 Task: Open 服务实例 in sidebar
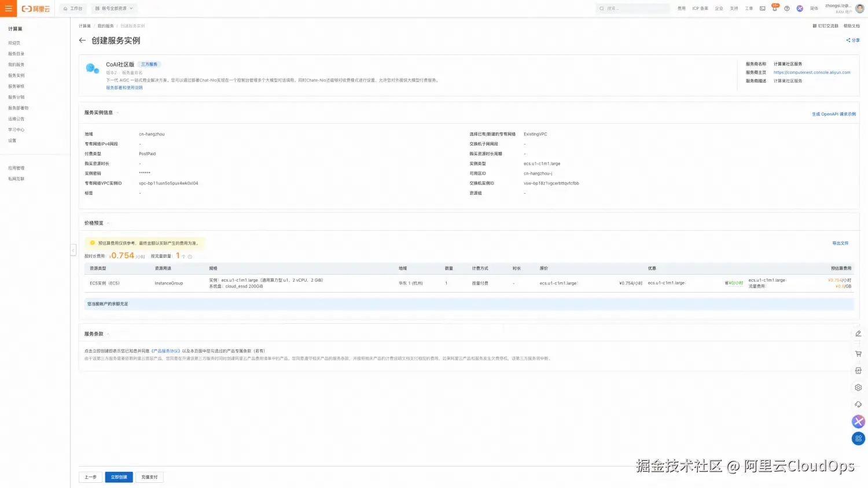16,76
